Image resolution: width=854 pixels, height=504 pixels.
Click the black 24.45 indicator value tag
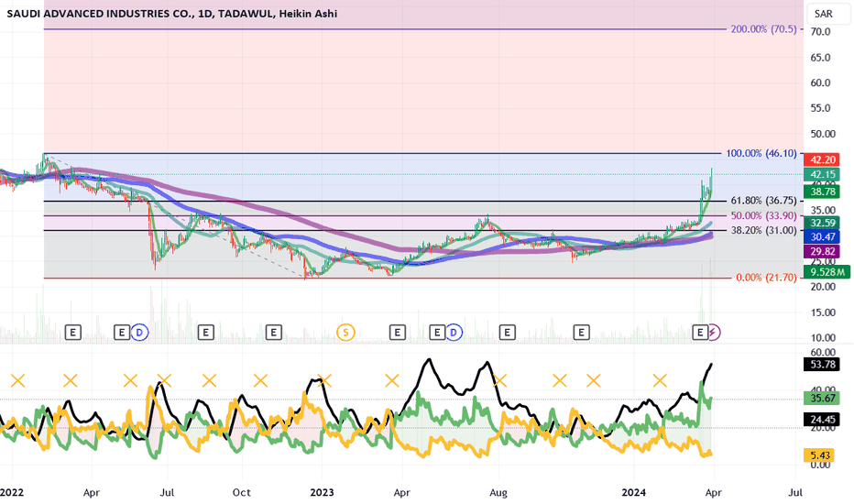(x=823, y=420)
